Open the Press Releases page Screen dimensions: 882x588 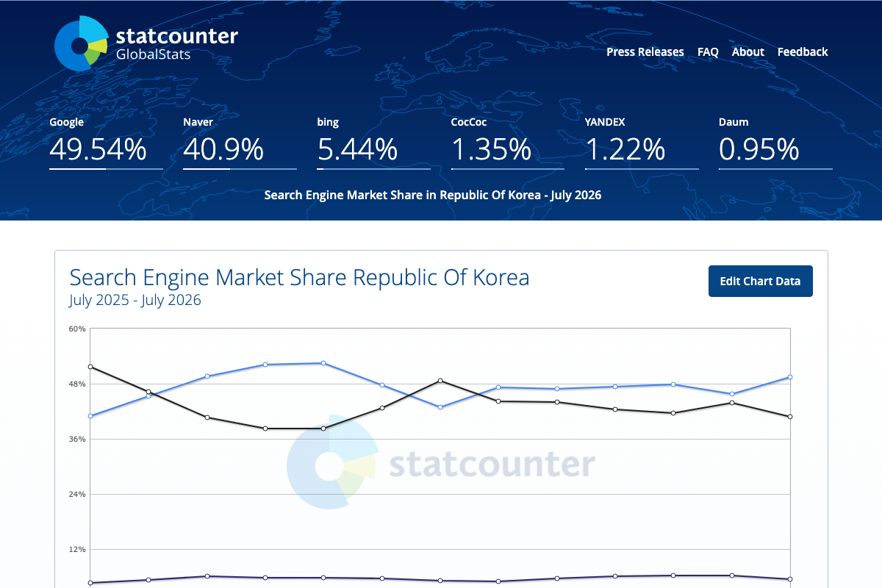click(645, 52)
